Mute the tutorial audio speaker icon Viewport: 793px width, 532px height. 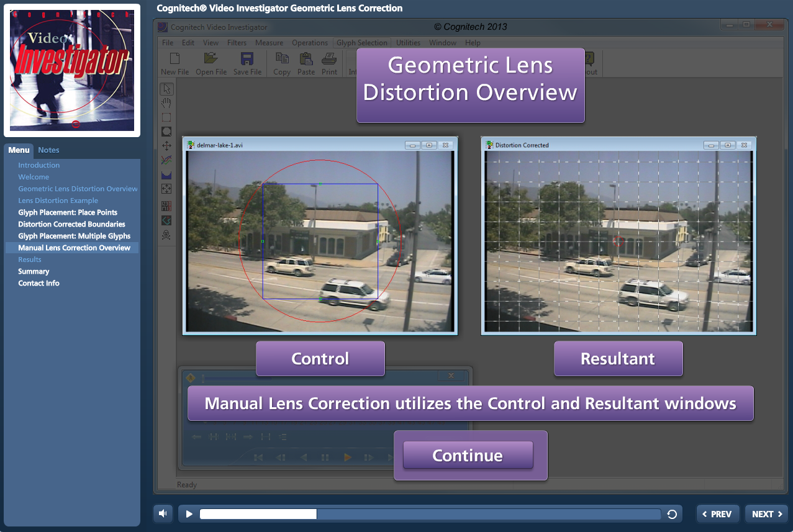pos(163,513)
